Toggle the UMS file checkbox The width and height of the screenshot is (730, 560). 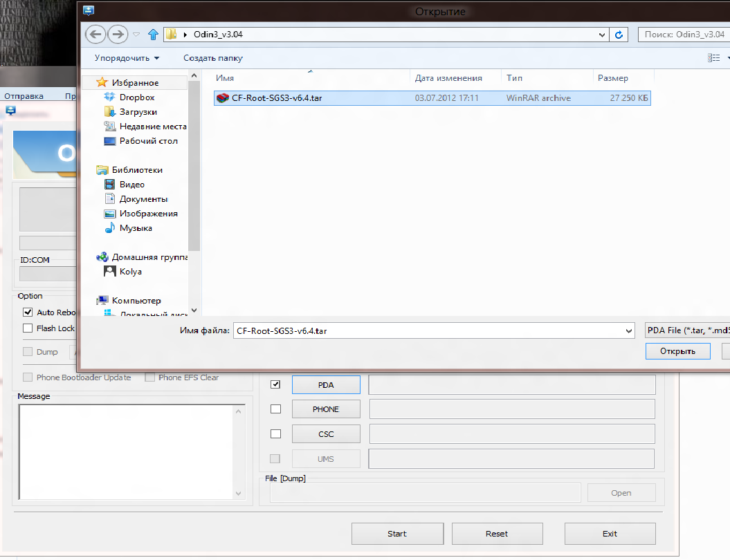click(275, 458)
